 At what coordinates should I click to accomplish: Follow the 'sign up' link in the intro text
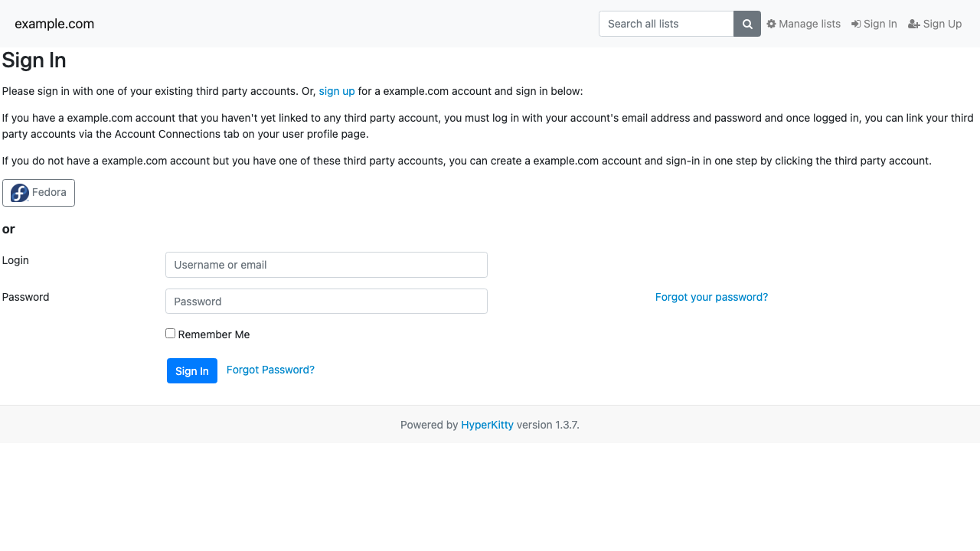point(337,91)
